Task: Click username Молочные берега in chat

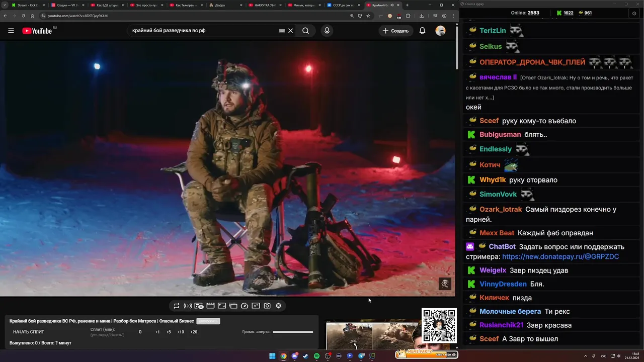Action: 510,312
